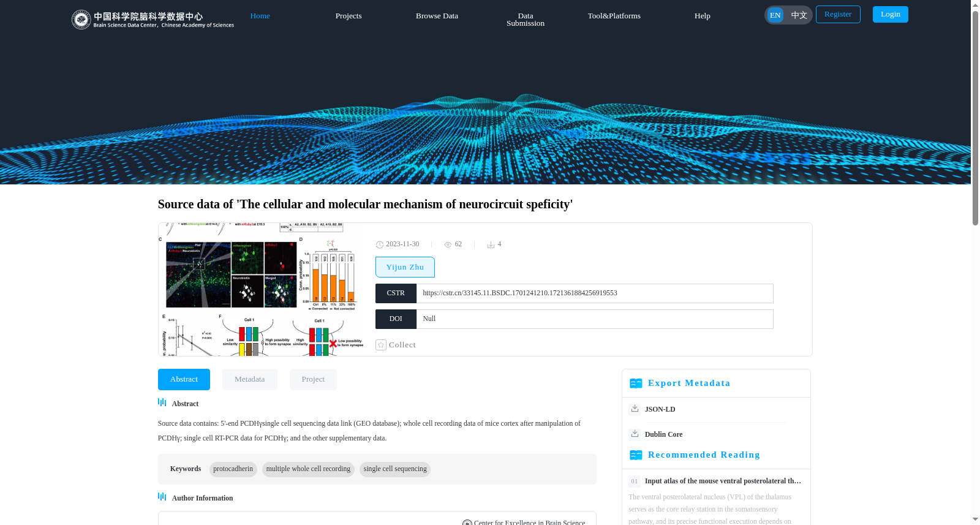
Task: Click the JSON-LD download icon
Action: 635,409
